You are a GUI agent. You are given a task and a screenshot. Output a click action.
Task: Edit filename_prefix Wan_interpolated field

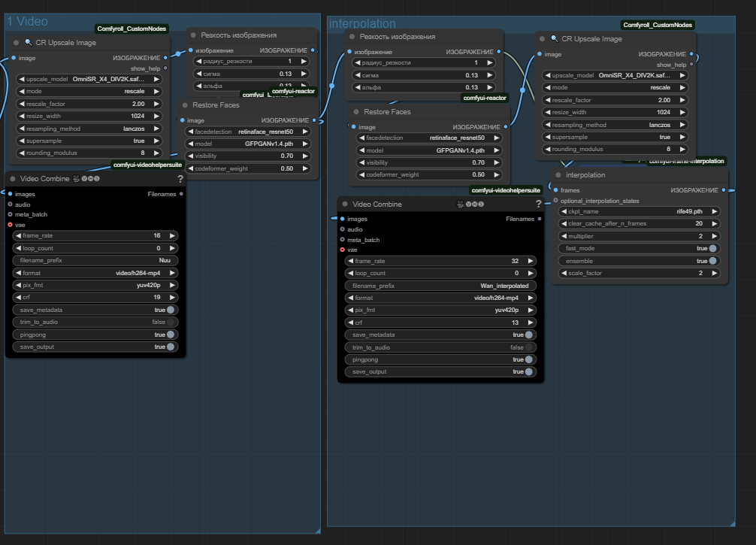click(440, 286)
